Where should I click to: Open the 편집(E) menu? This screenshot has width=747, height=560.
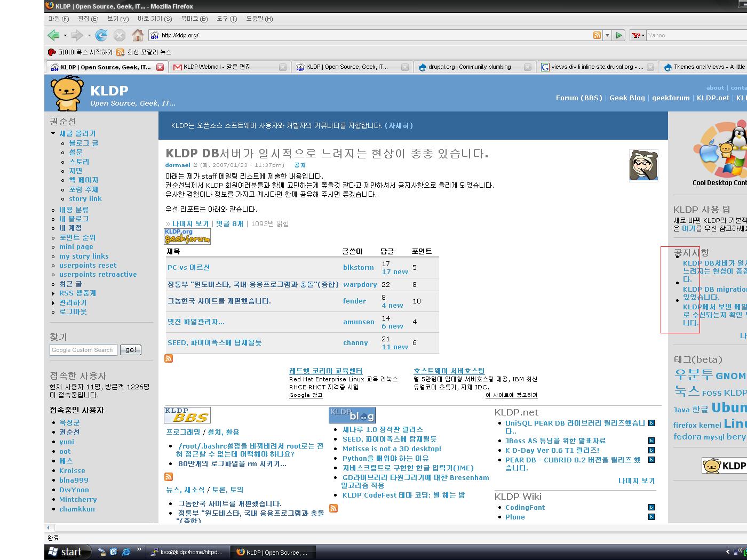[x=88, y=19]
